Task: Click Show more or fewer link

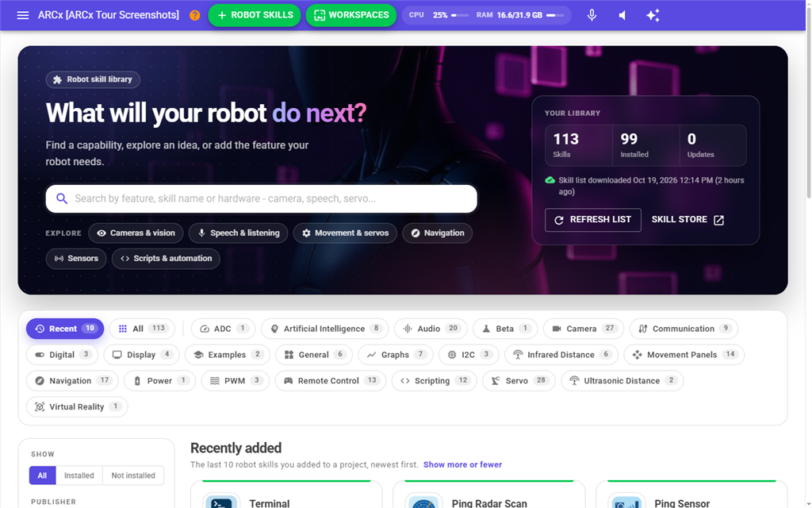Action: pyautogui.click(x=462, y=464)
